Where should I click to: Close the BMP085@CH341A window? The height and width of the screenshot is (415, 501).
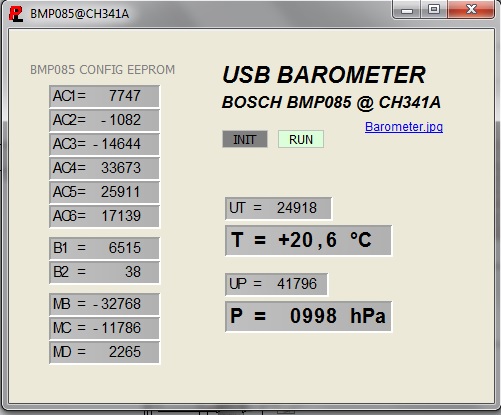pyautogui.click(x=471, y=10)
